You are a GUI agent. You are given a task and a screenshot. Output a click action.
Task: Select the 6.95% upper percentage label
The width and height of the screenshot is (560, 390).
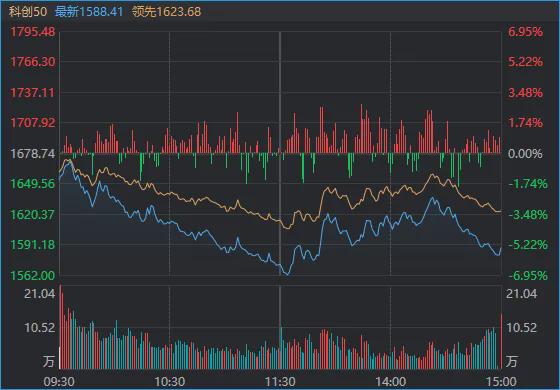(x=525, y=32)
